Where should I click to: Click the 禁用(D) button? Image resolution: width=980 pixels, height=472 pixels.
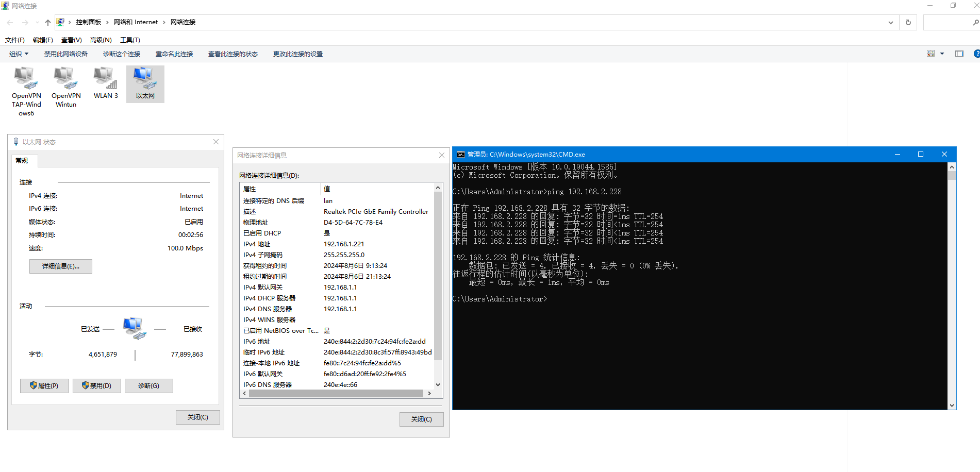click(97, 385)
